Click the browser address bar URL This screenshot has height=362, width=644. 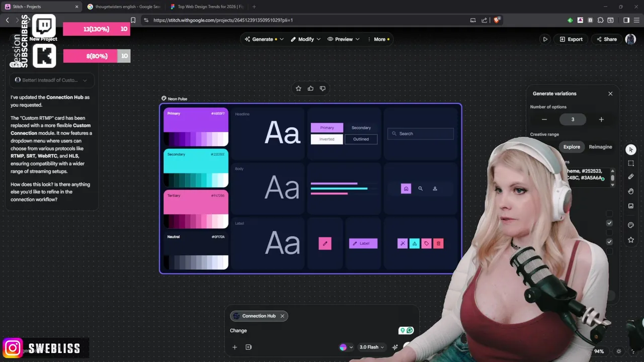click(x=223, y=20)
